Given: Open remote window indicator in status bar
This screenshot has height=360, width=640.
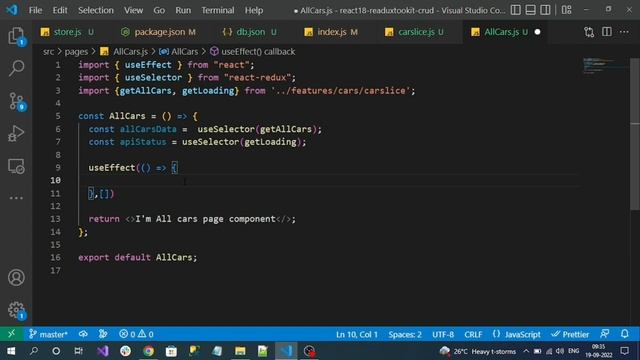Looking at the screenshot, I should click(11, 334).
